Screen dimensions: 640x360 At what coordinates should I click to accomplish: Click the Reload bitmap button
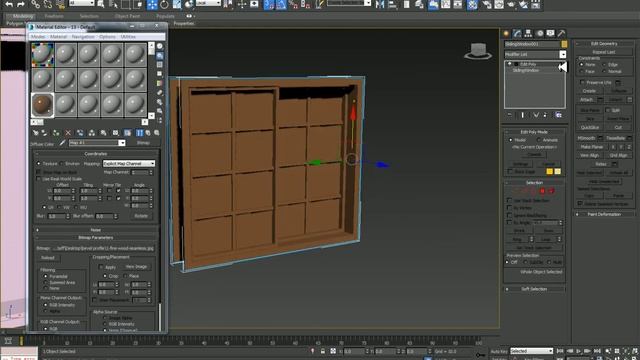(x=48, y=258)
